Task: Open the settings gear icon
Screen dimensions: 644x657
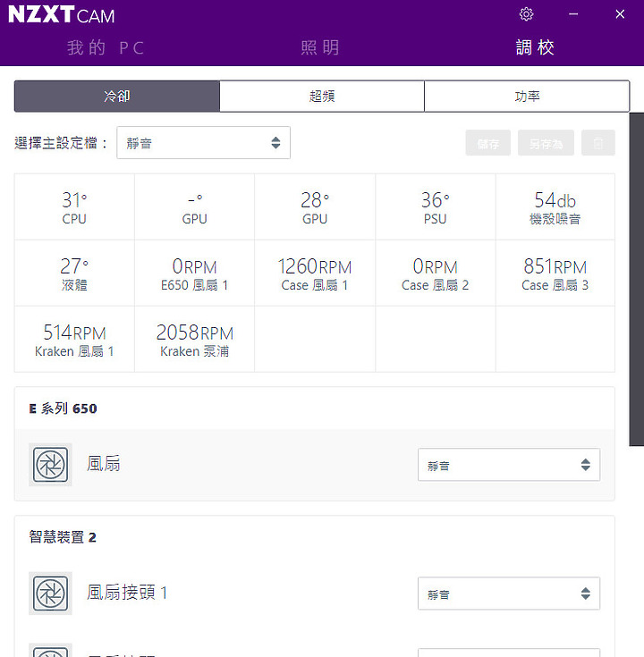Action: point(526,13)
